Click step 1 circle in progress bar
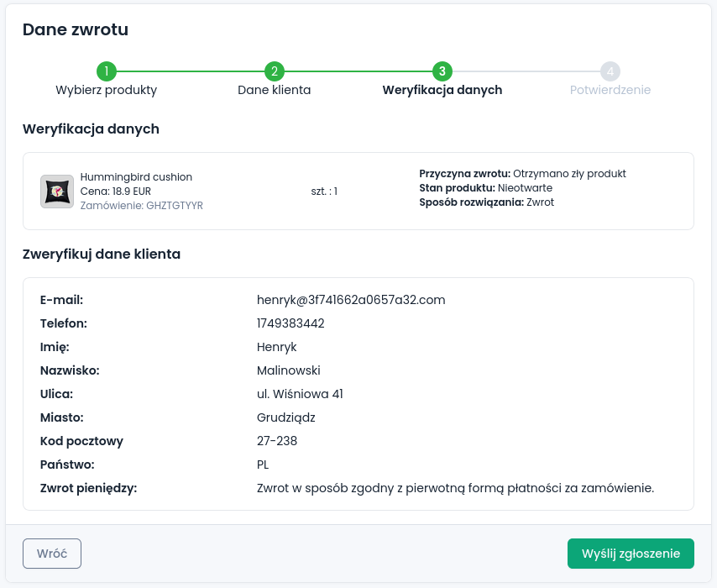Viewport: 717px width, 588px height. [107, 71]
